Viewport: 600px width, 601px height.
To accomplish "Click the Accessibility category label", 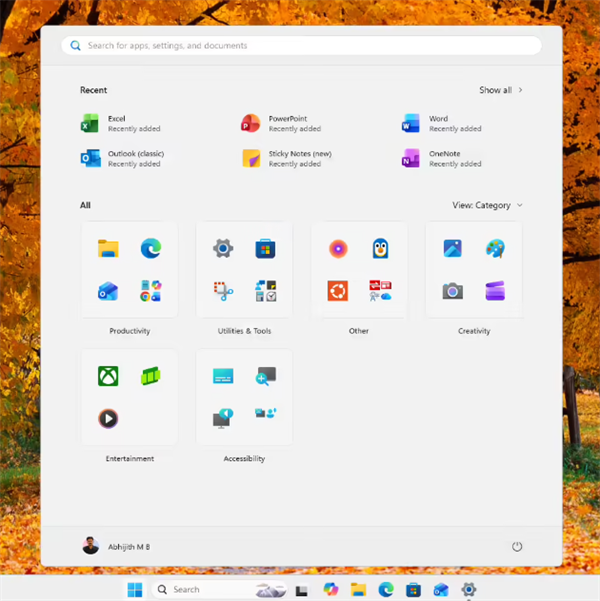I will 244,458.
